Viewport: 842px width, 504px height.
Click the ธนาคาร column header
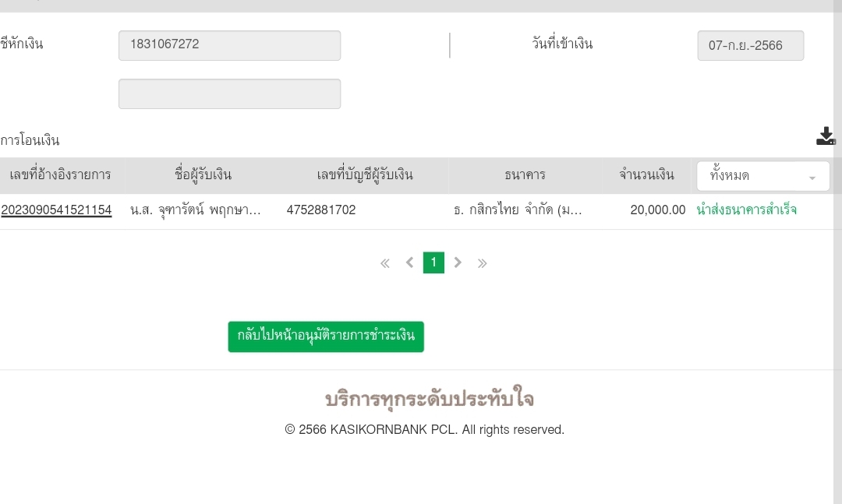click(x=525, y=175)
